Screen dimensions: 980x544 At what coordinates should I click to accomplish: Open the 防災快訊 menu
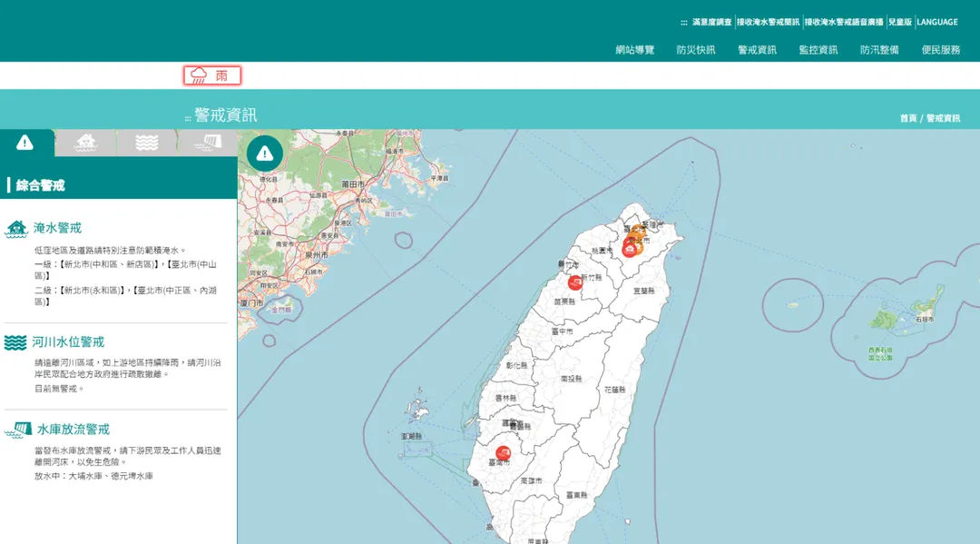696,50
